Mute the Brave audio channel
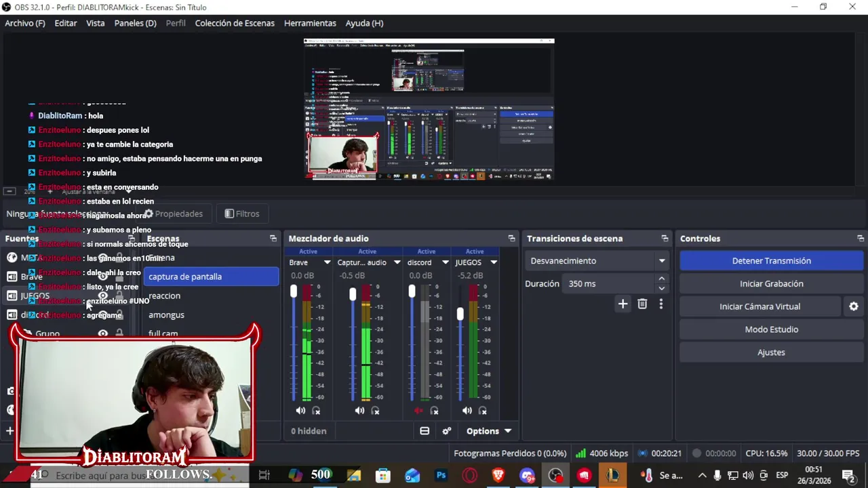The height and width of the screenshot is (488, 868). [300, 411]
